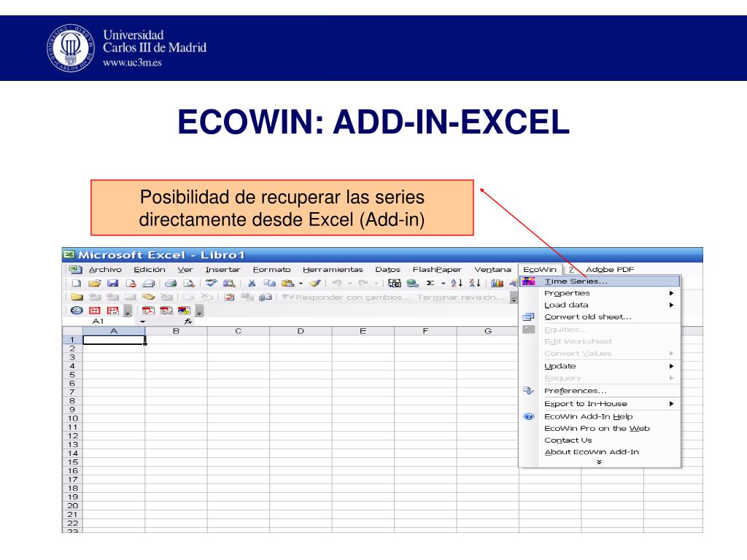Image resolution: width=747 pixels, height=560 pixels.
Task: Open Print Preview with the magnifier page icon
Action: pos(189,284)
